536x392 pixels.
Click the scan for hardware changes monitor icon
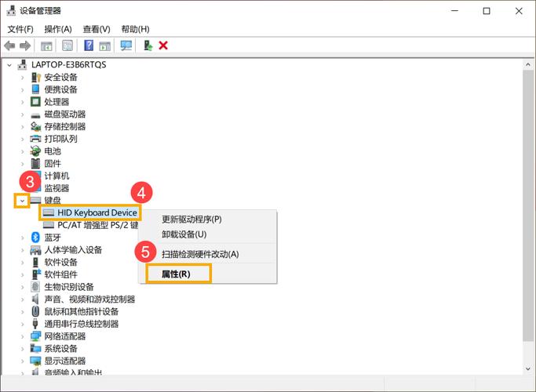pos(126,45)
